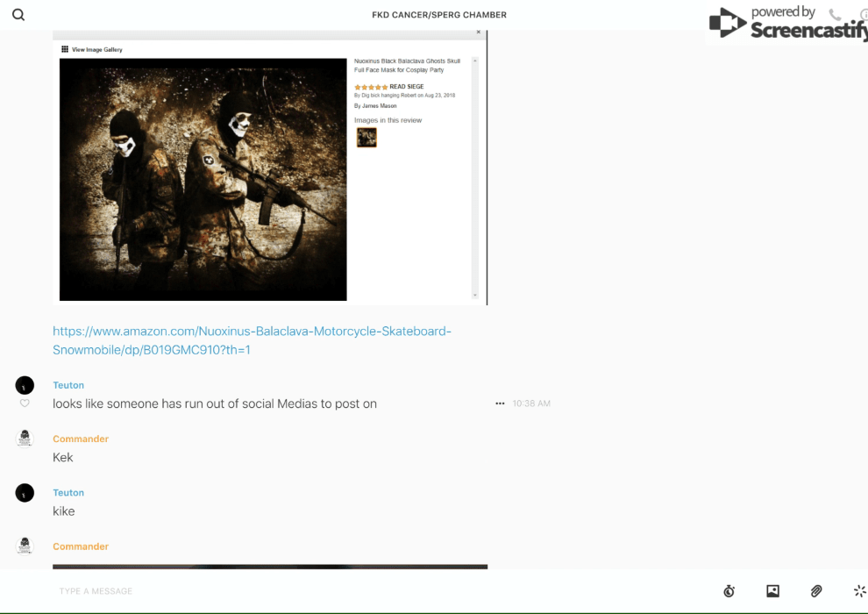
Task: Send a ping using the burst icon
Action: pos(859,591)
